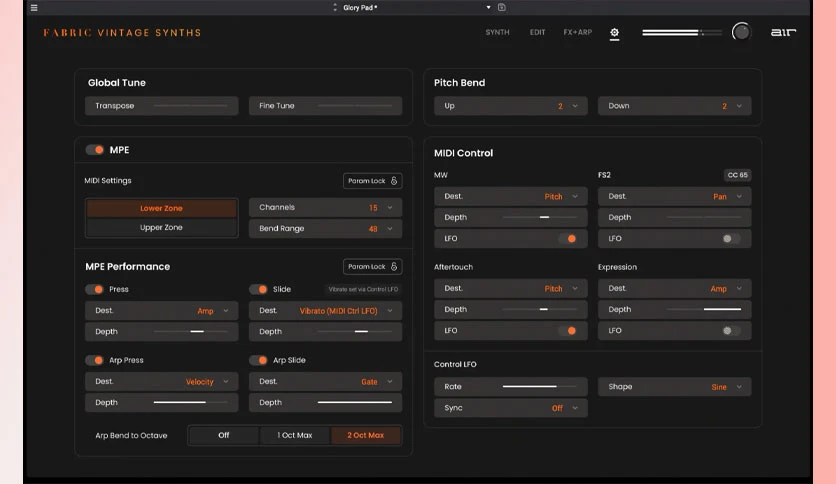Toggle the FS2 LFO switch

[730, 239]
